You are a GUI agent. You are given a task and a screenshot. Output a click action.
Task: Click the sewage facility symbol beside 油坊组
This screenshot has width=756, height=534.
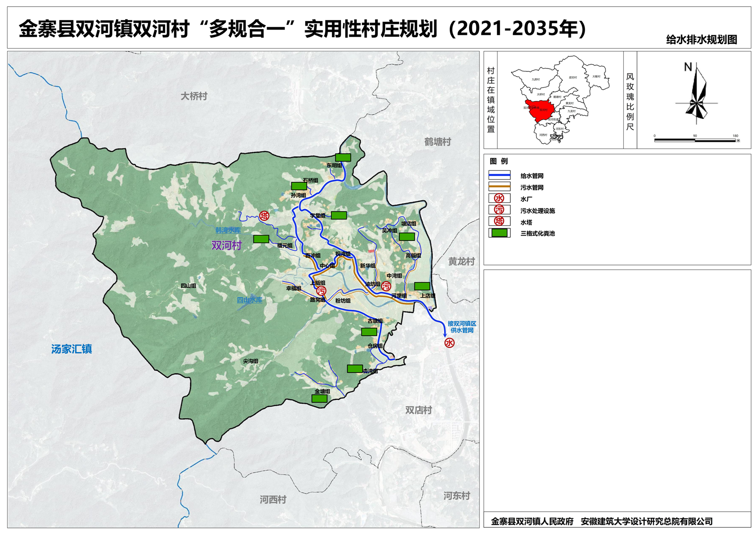pos(386,286)
